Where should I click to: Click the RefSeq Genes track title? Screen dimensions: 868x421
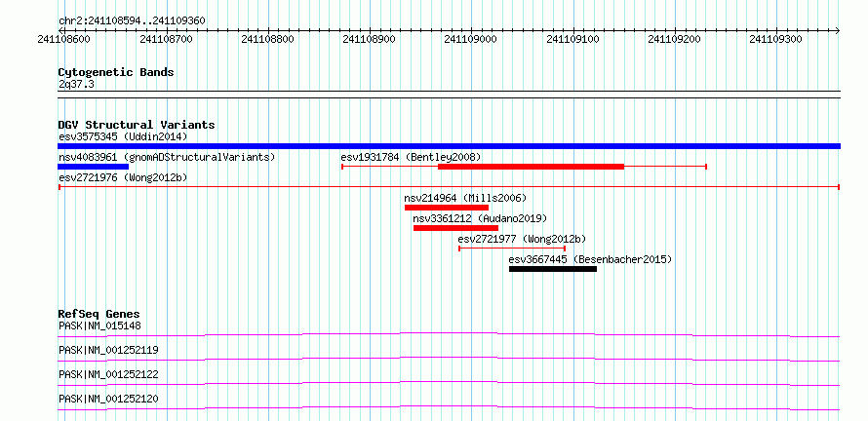(x=99, y=314)
